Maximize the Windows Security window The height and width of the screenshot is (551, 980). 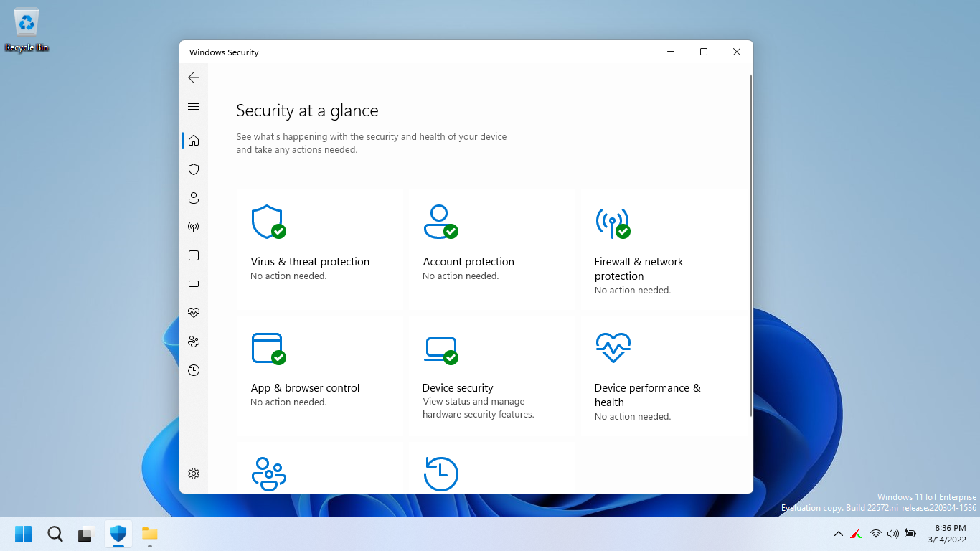pos(704,52)
